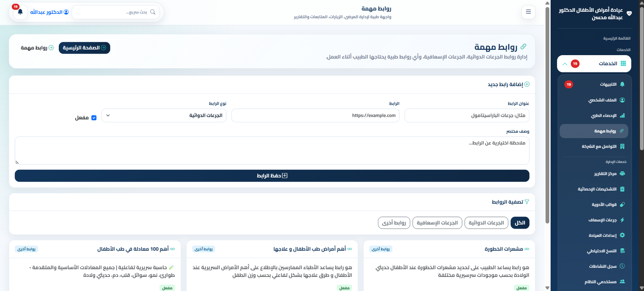Click روابط أخرى tag on مشعرات الخطورة card
The height and width of the screenshot is (291, 644).
(x=381, y=249)
